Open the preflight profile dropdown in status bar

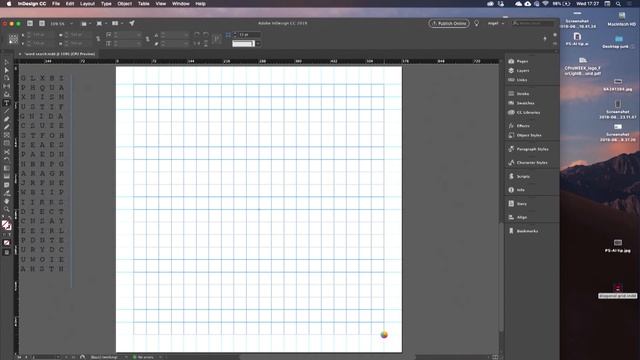click(x=161, y=357)
